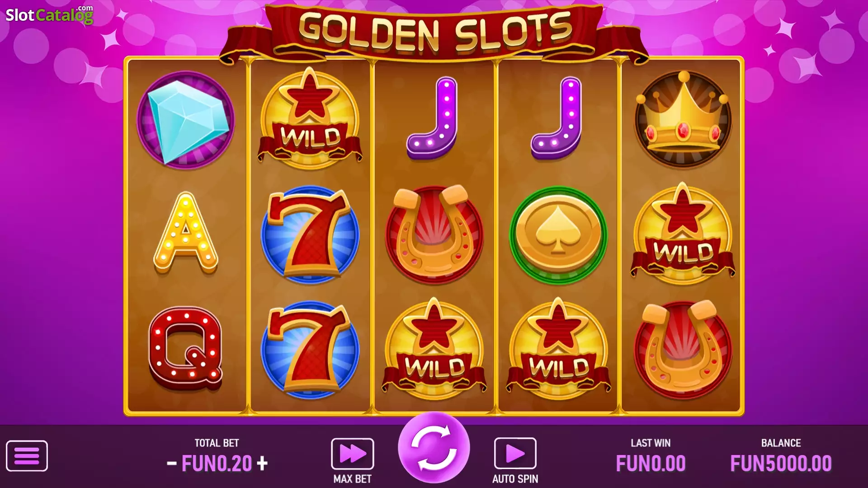The image size is (868, 488).
Task: Select the golden crown symbol
Action: pos(683,118)
